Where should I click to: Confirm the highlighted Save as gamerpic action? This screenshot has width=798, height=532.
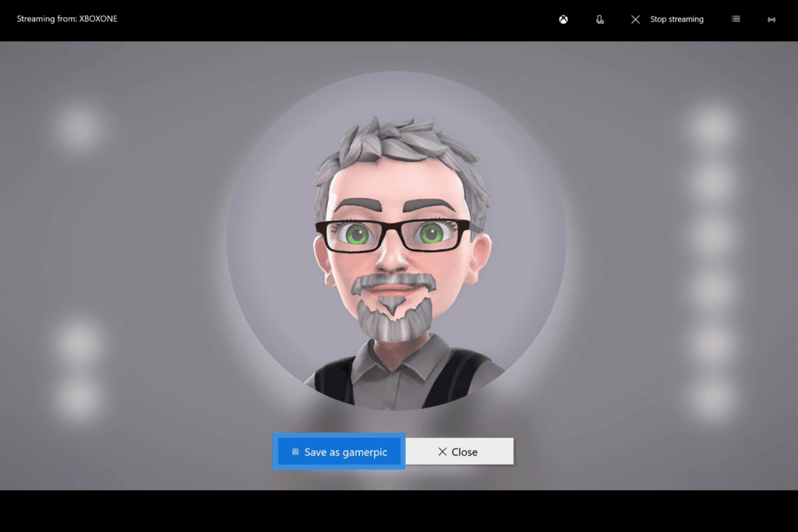click(x=339, y=451)
